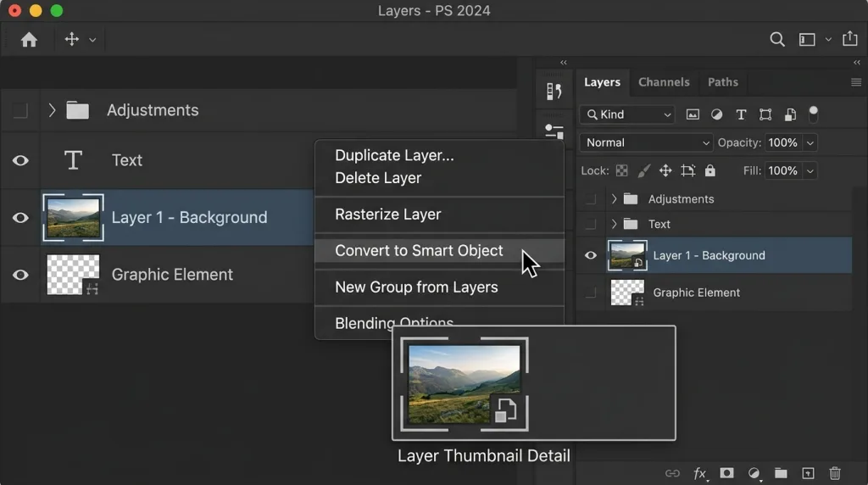Screen dimensions: 868x485
Task: Choose New Group from Layers
Action: point(440,287)
